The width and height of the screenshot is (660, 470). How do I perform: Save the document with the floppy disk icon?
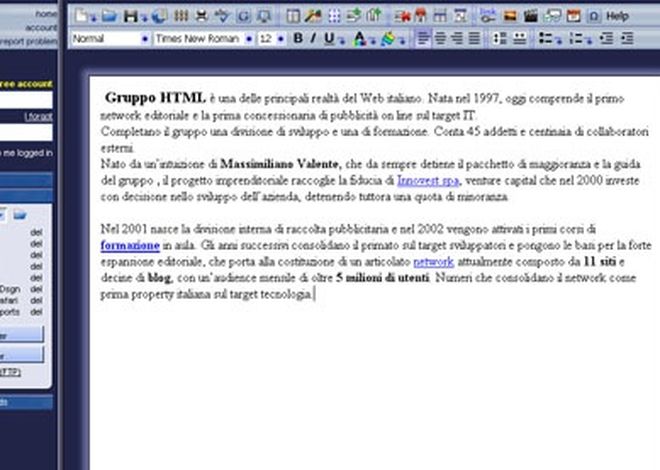point(131,16)
